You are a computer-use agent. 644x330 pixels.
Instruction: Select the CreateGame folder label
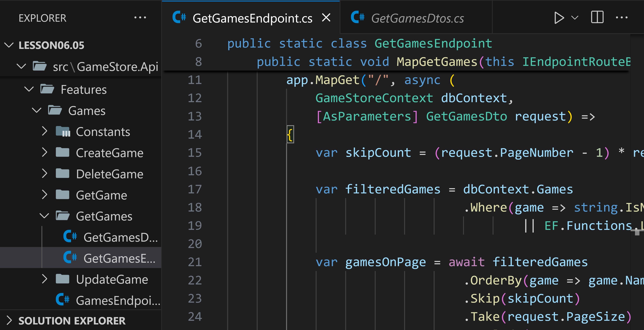pyautogui.click(x=109, y=153)
